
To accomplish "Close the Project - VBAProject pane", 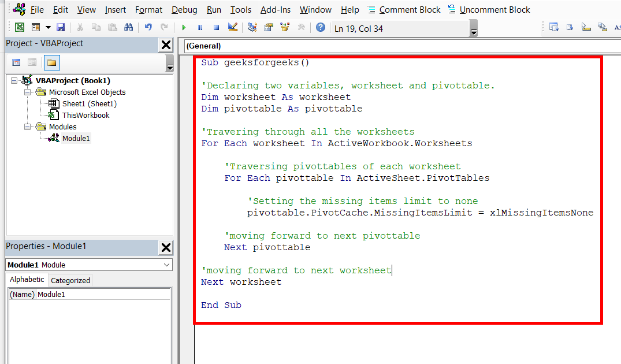I will tap(166, 44).
